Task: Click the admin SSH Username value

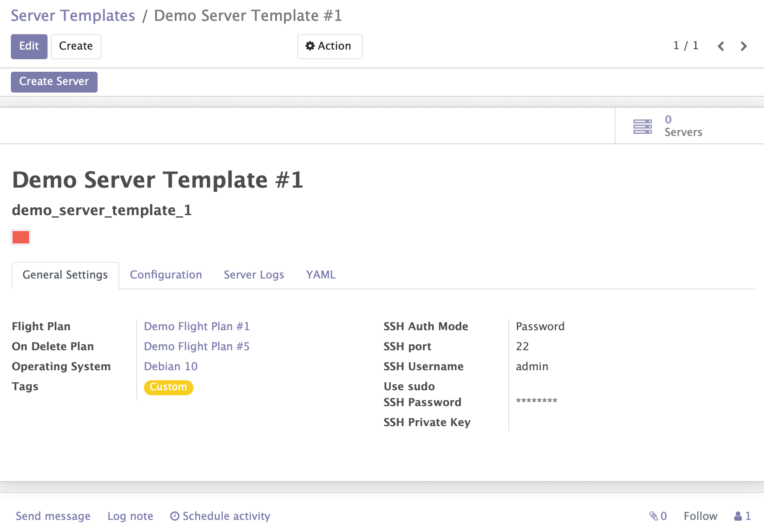Action: point(532,366)
